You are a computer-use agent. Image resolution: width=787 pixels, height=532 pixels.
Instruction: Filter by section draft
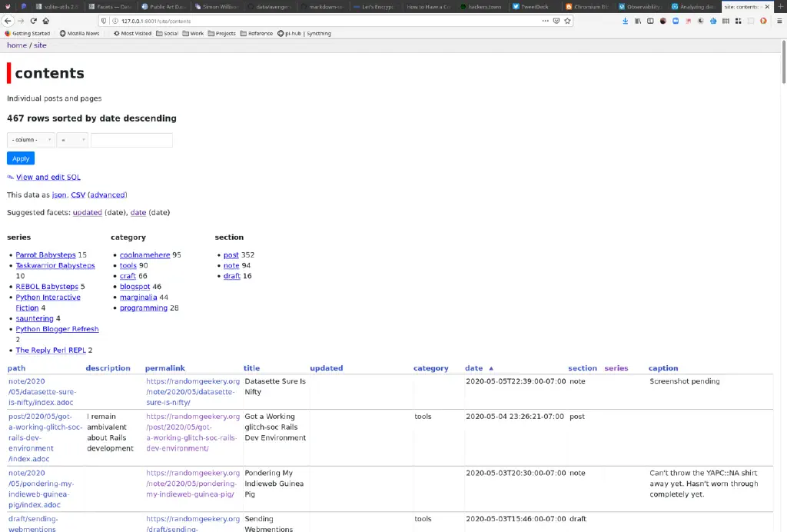click(231, 276)
